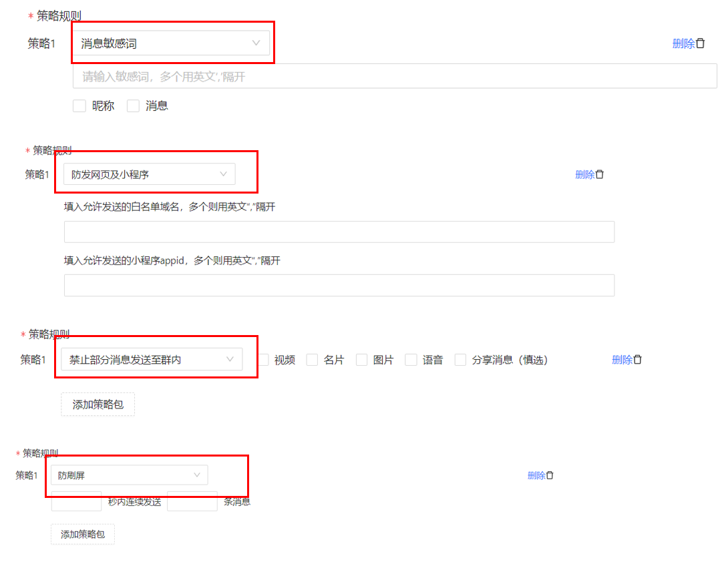
Task: Tick the 消息 checkbox
Action: [133, 105]
